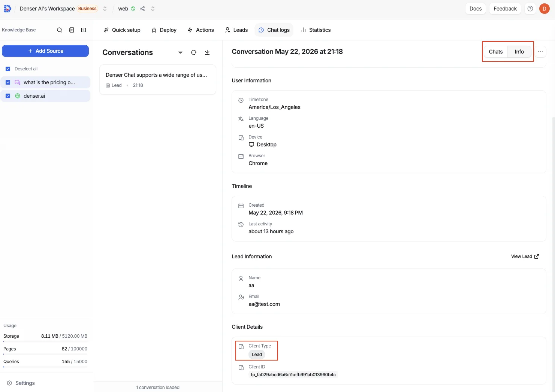The height and width of the screenshot is (392, 555).
Task: Click the Timezone clock icon
Action: (241, 100)
